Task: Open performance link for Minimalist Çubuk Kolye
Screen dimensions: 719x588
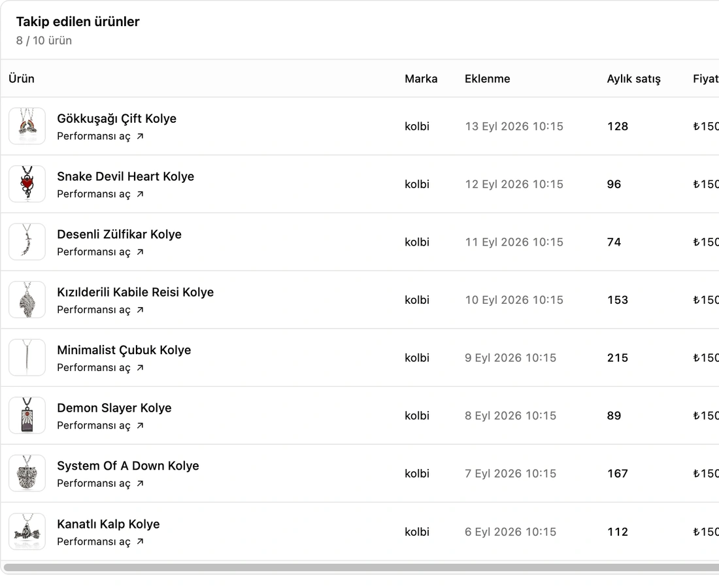Action: [100, 367]
